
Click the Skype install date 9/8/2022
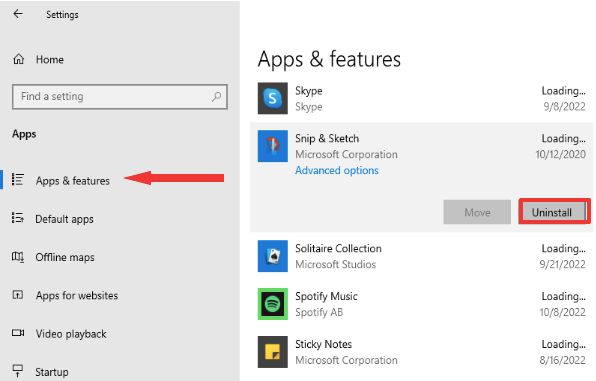(x=564, y=106)
